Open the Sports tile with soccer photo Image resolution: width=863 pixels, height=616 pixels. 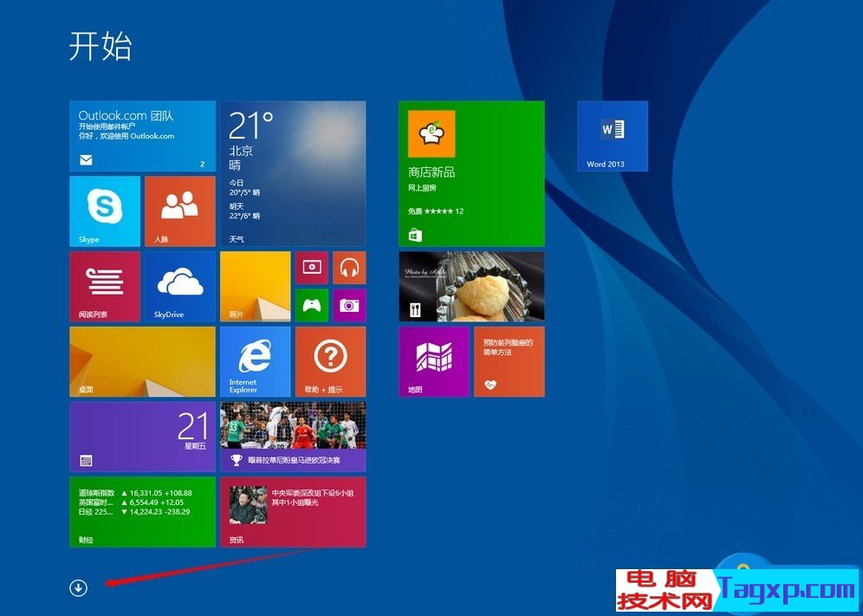293,437
